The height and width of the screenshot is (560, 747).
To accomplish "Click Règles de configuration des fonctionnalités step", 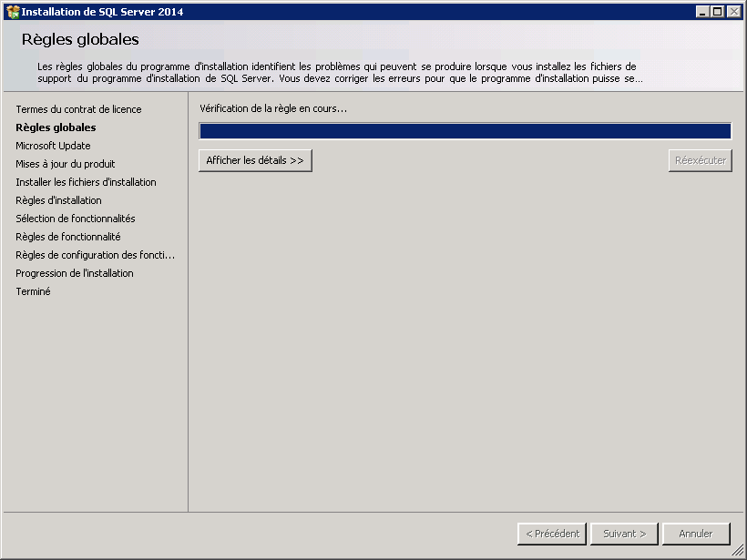I will pos(95,255).
